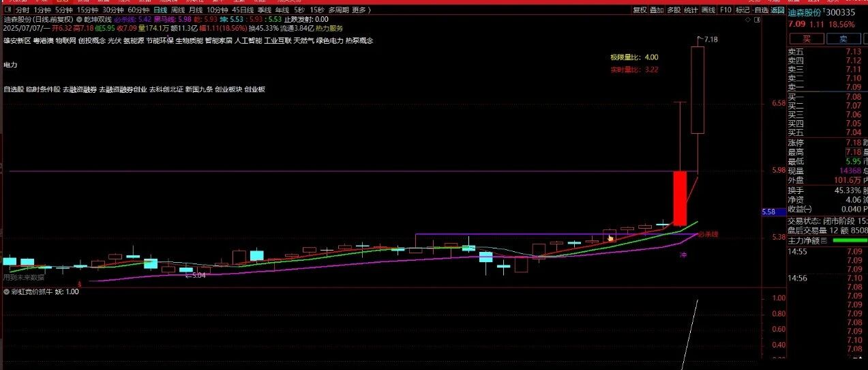Select the 5秒 period
Screen dimensions: 868x370
(299, 10)
